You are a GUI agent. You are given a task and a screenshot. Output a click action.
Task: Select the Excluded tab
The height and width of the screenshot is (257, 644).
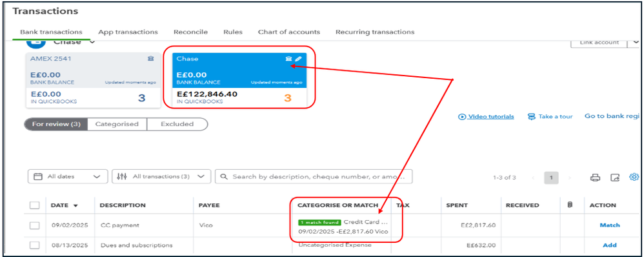[x=177, y=124]
